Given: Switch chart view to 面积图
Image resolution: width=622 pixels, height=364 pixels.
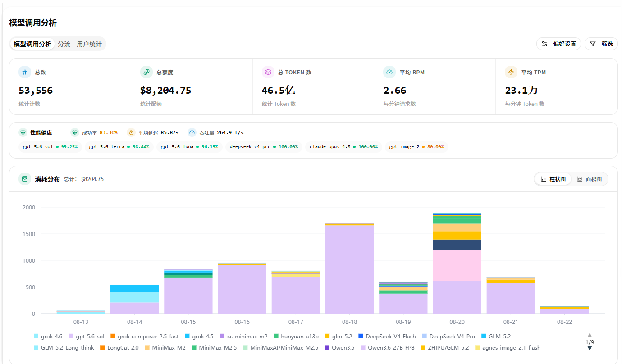Looking at the screenshot, I should click(589, 179).
